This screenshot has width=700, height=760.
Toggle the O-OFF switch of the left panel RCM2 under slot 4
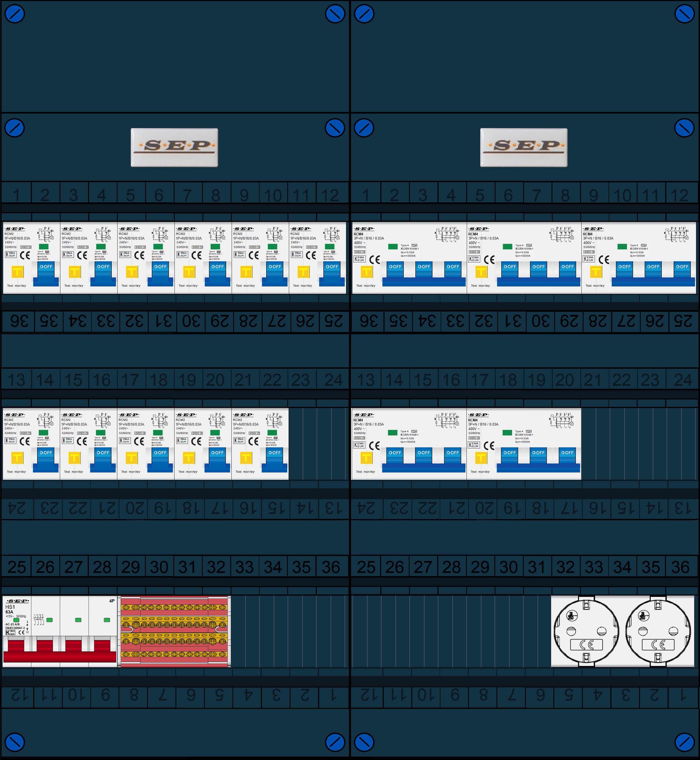click(103, 273)
